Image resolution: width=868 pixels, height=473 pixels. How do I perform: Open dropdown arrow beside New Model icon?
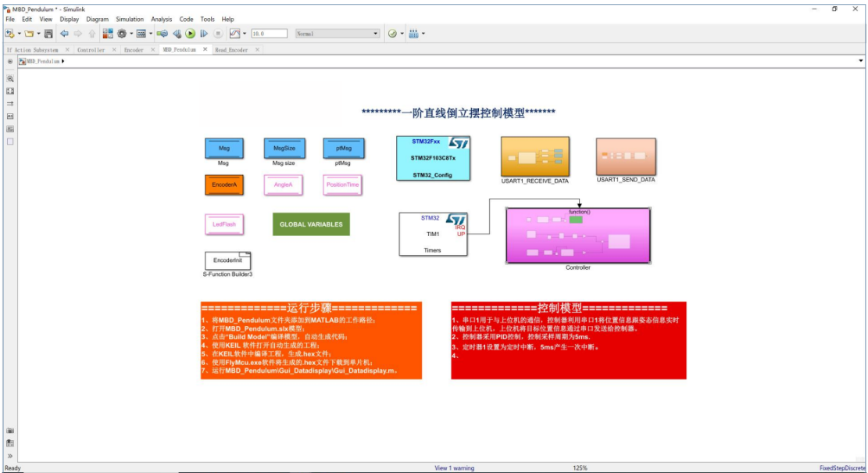(x=19, y=34)
